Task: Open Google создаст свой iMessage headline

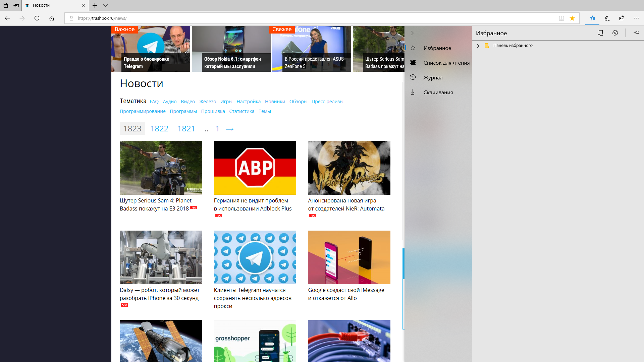Action: point(346,294)
